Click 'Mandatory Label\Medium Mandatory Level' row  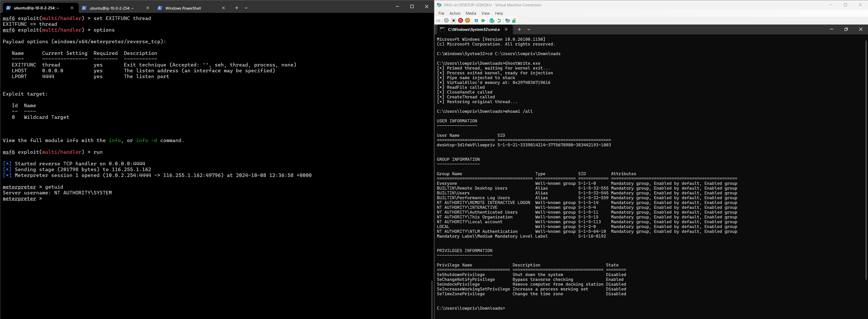(521, 236)
